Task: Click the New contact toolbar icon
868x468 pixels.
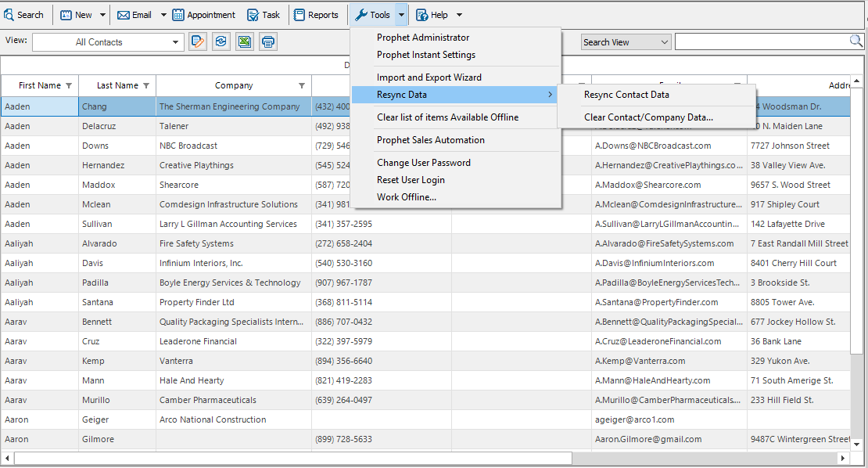Action: pos(66,15)
